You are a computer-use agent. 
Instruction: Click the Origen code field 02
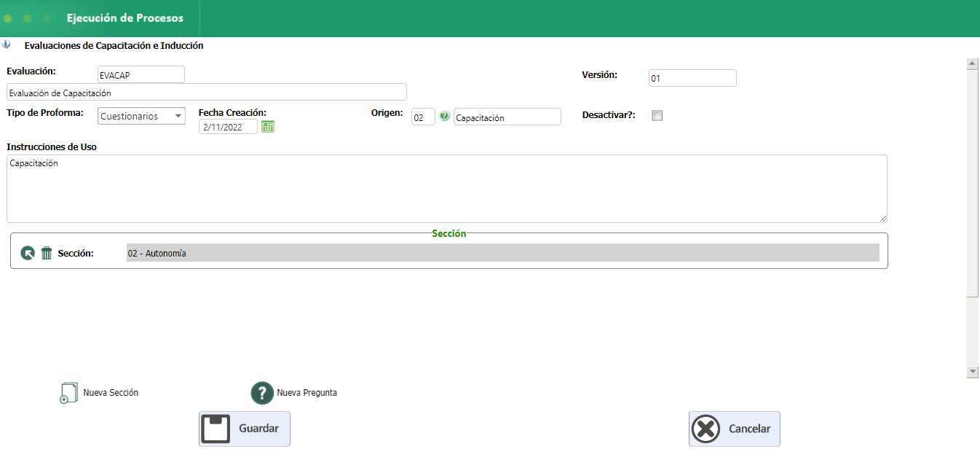423,117
